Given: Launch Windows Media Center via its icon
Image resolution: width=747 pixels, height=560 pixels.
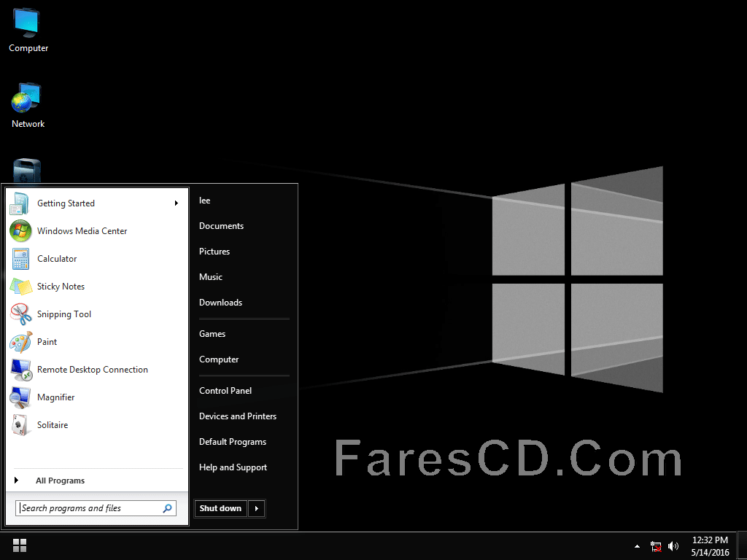Looking at the screenshot, I should pyautogui.click(x=20, y=231).
